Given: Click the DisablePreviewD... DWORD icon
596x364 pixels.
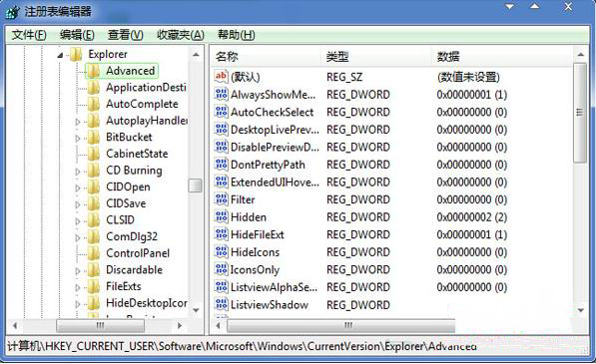Looking at the screenshot, I should [221, 147].
